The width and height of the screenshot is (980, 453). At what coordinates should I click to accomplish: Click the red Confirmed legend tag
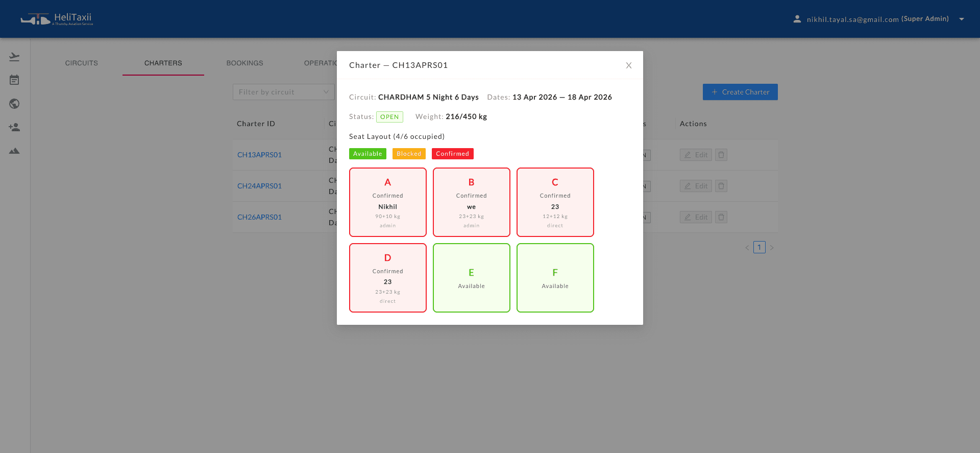tap(453, 154)
